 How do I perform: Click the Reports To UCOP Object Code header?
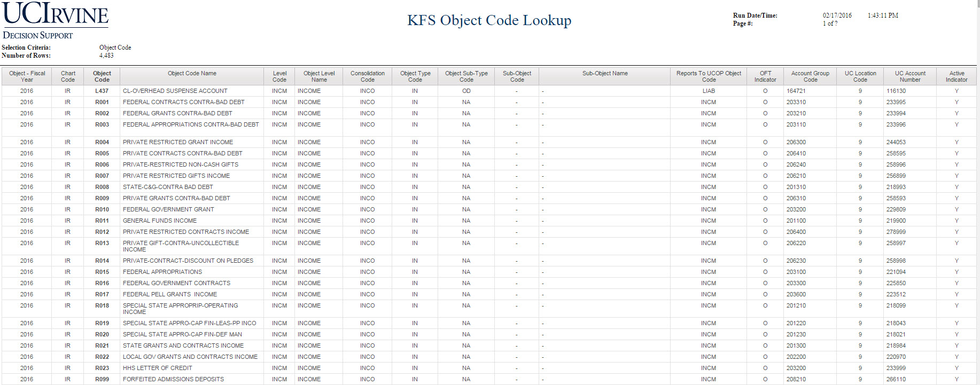coord(709,76)
